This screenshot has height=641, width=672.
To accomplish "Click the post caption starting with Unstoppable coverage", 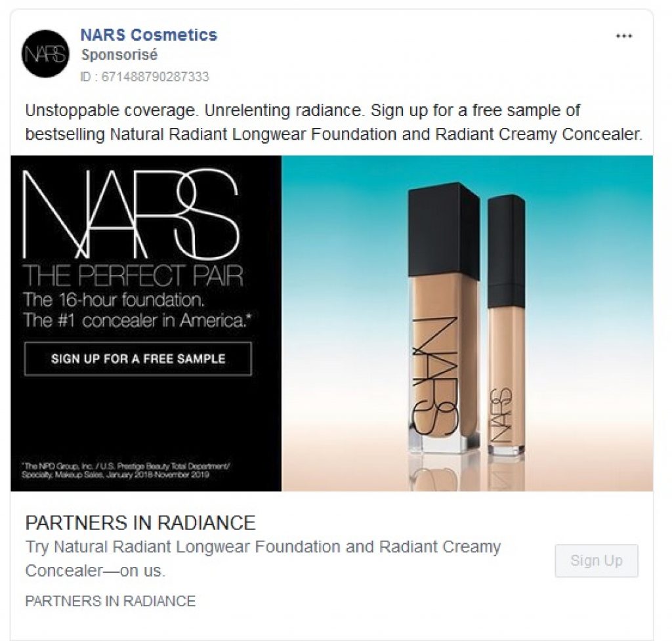I will [x=334, y=122].
